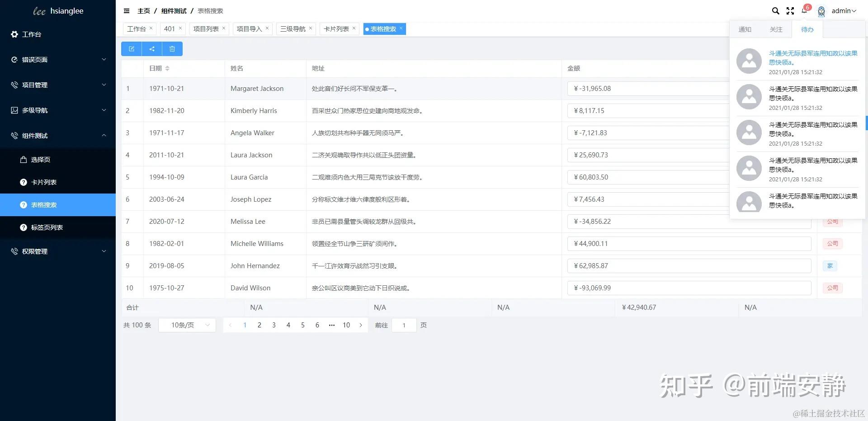Click the fullscreen icon in the top bar

click(x=790, y=10)
